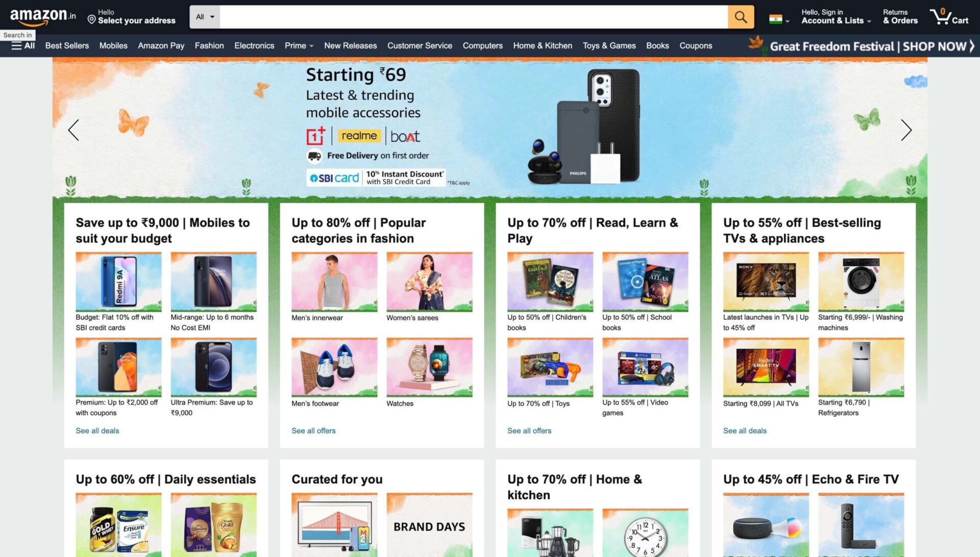Click See all offers under fashion
The height and width of the screenshot is (557, 980).
click(313, 430)
